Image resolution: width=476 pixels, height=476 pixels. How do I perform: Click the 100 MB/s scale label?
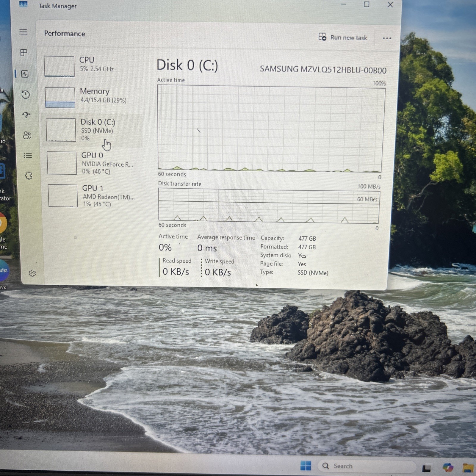(369, 187)
